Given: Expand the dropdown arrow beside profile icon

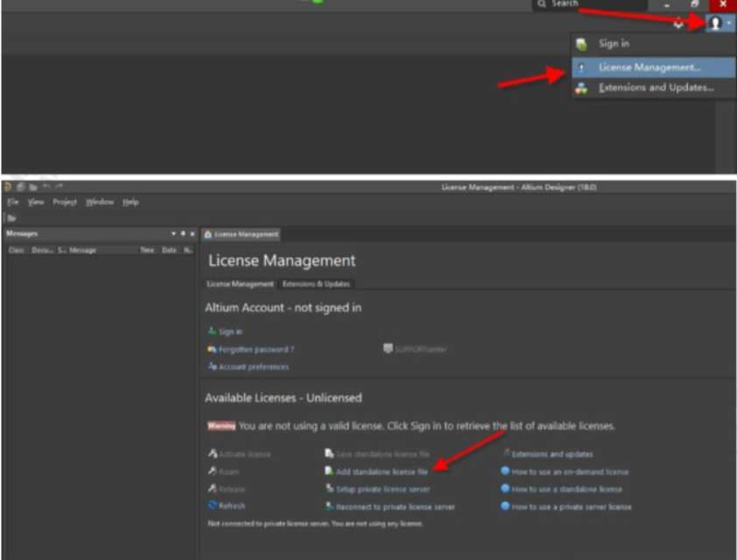Looking at the screenshot, I should click(728, 23).
